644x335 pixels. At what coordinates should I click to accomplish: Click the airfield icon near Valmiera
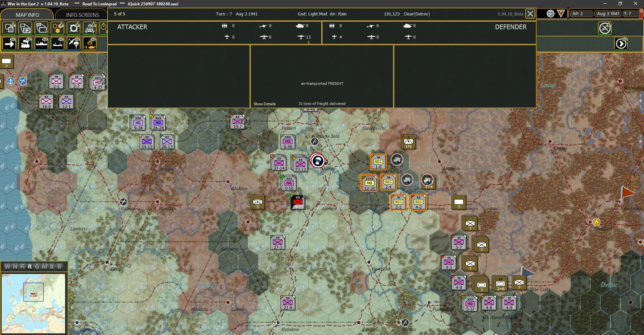coord(123,202)
